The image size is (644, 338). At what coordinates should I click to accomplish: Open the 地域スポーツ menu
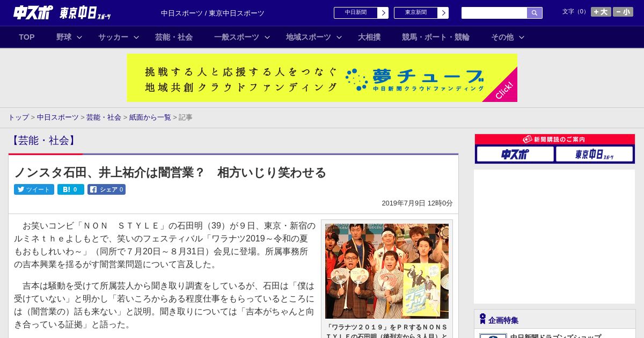tap(309, 37)
